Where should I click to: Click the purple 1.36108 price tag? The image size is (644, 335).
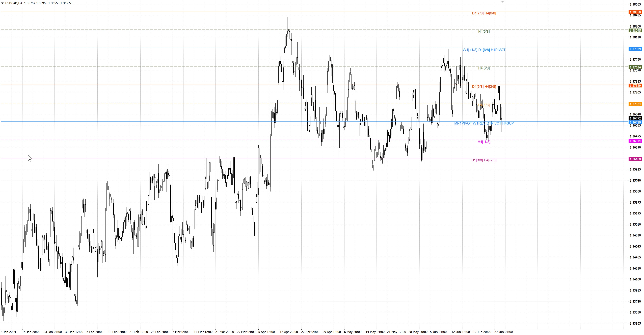(x=635, y=159)
